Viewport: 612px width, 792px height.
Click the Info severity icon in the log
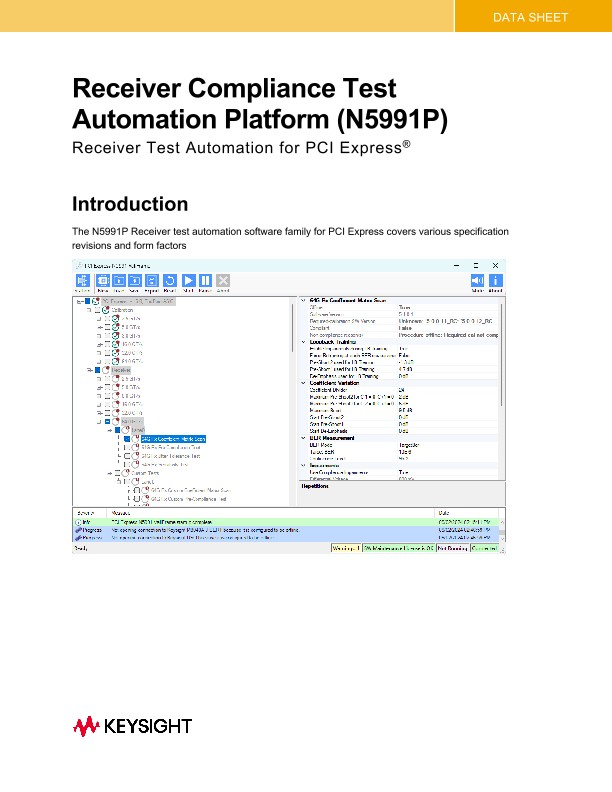pyautogui.click(x=78, y=522)
